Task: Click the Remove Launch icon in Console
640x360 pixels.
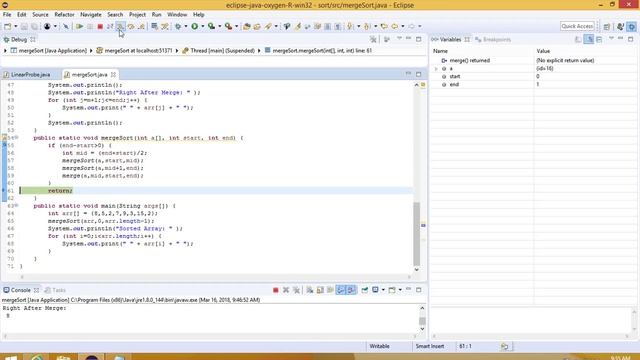Action: [286, 290]
